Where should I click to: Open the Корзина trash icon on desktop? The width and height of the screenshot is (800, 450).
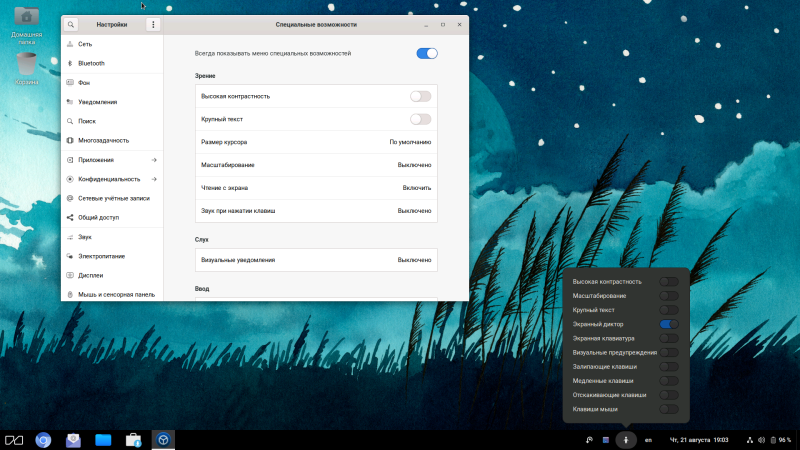[27, 66]
